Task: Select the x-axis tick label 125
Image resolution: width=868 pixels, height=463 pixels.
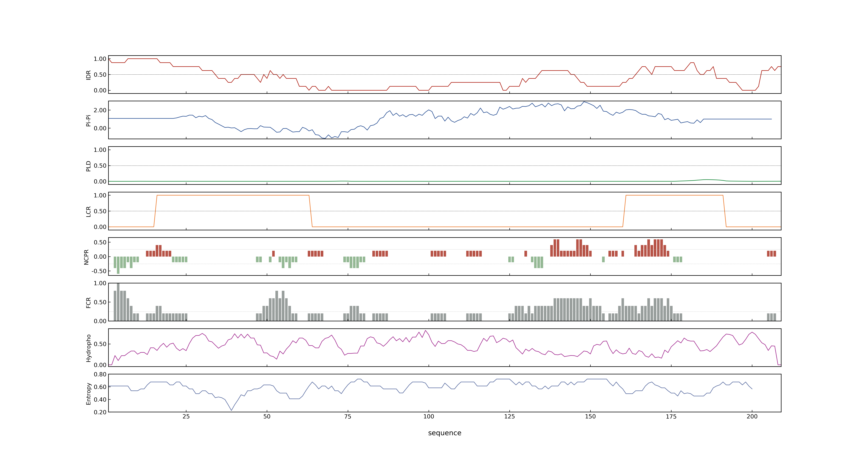Action: (x=509, y=416)
